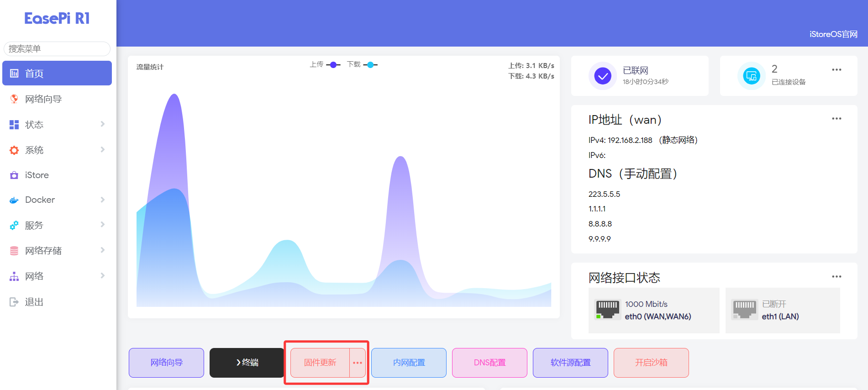
Task: Open the 终端 terminal button
Action: [x=247, y=363]
